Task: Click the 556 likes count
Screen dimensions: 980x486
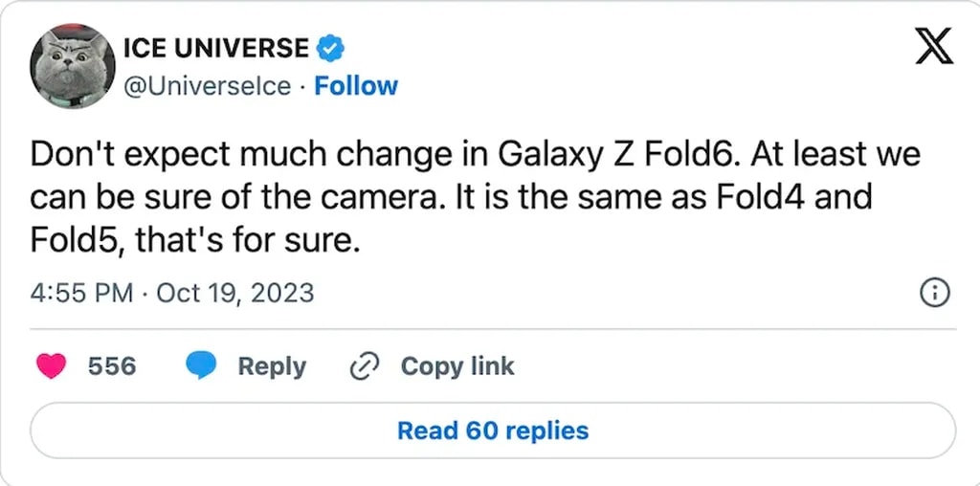Action: (x=112, y=366)
